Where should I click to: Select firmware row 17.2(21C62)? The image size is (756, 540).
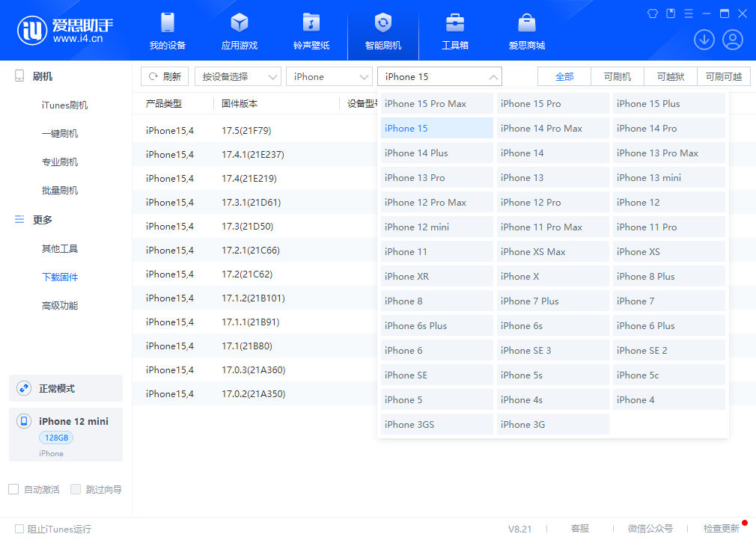click(254, 274)
